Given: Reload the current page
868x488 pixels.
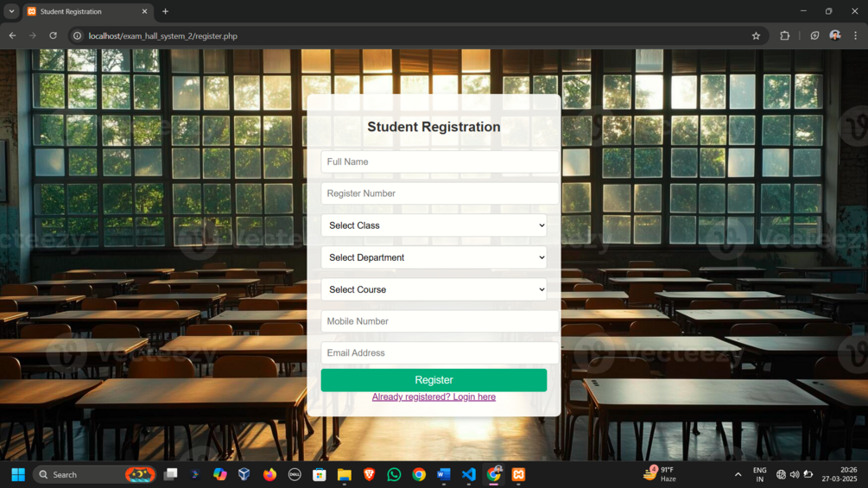Looking at the screenshot, I should (x=54, y=36).
